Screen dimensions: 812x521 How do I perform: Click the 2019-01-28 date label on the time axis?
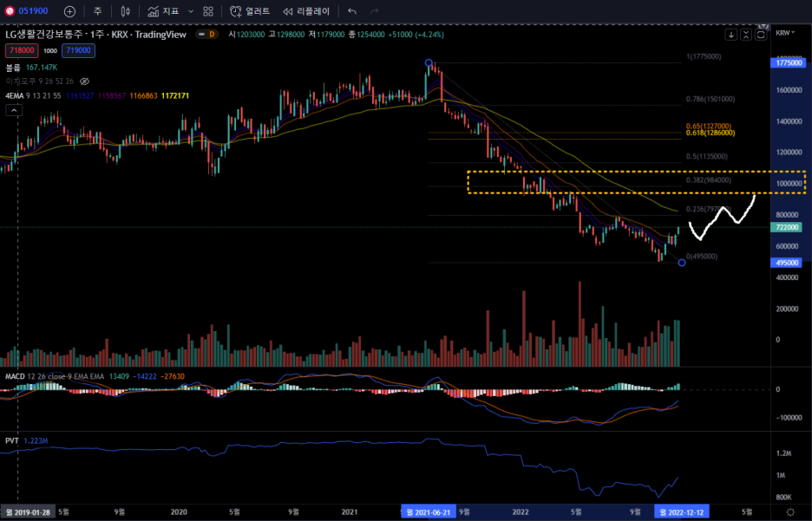(x=28, y=512)
